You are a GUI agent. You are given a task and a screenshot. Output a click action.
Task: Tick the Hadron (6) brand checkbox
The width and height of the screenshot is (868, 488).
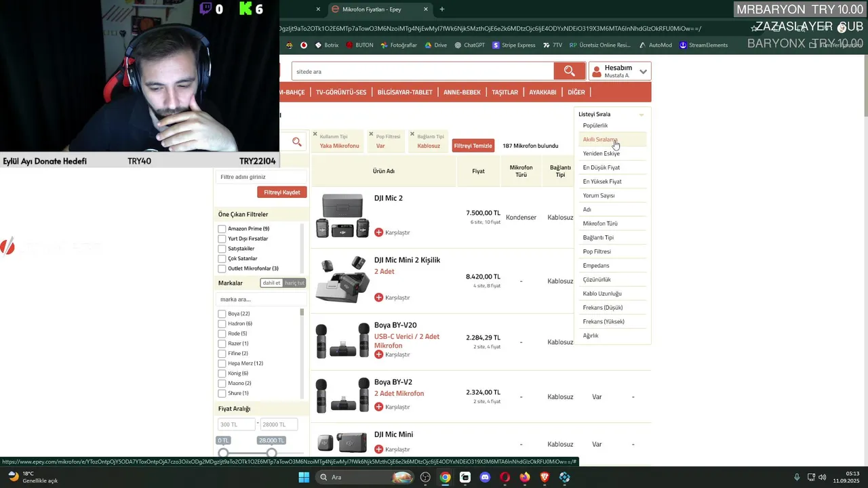click(x=222, y=324)
